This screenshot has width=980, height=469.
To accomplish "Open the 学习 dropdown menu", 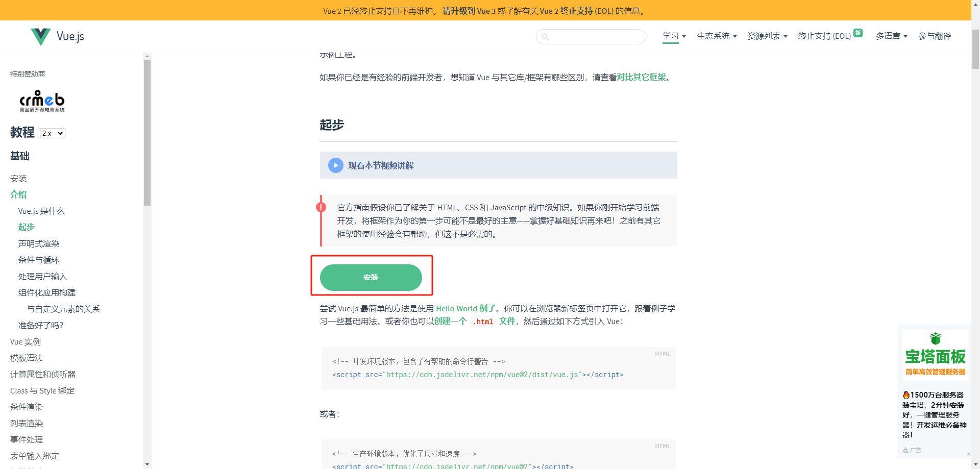I will (x=674, y=36).
